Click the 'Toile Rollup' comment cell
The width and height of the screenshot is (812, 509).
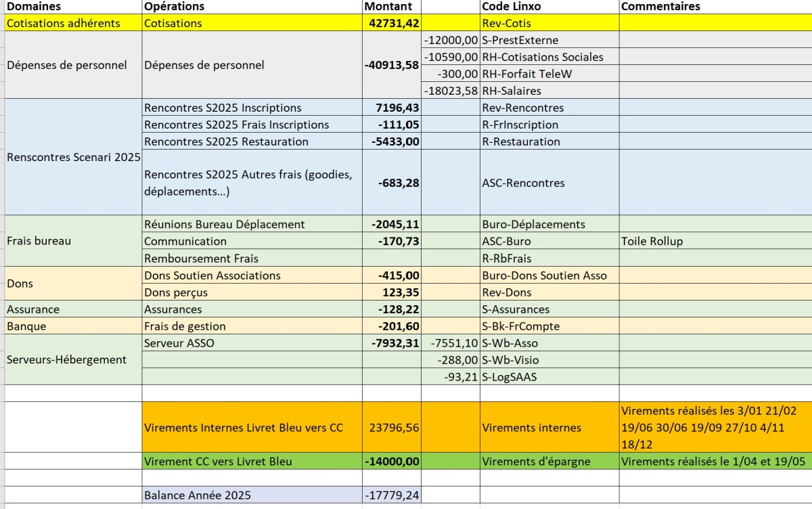[x=715, y=241]
